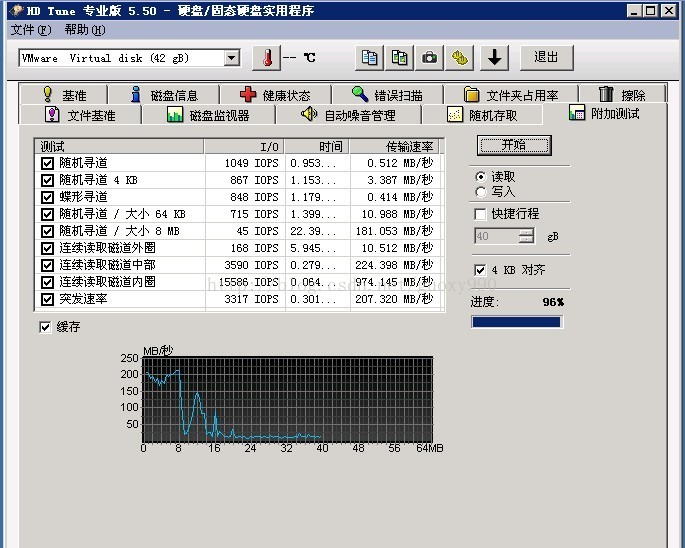
Task: Switch to the 文件基准 tab
Action: (80, 115)
